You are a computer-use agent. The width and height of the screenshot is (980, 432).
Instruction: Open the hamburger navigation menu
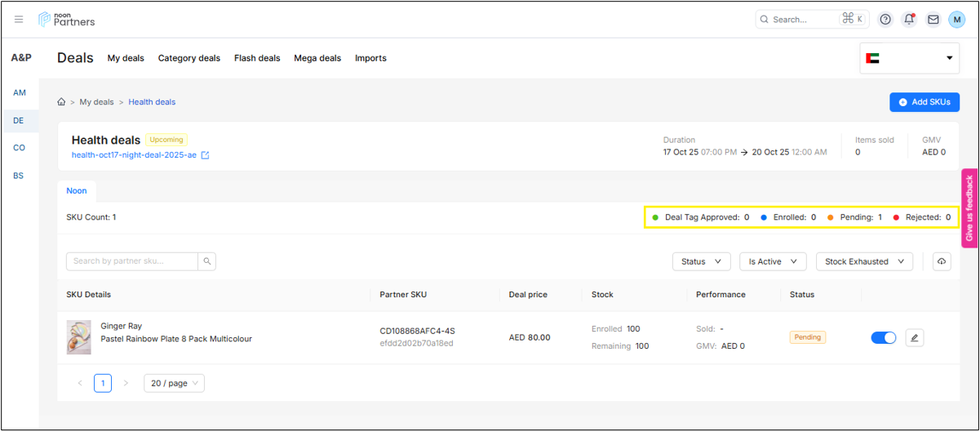click(19, 20)
